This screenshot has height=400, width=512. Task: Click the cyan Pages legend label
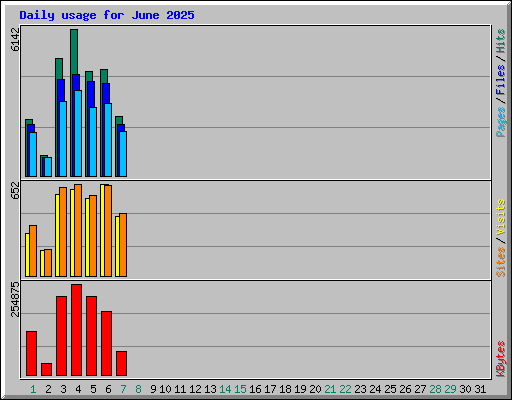click(x=500, y=122)
